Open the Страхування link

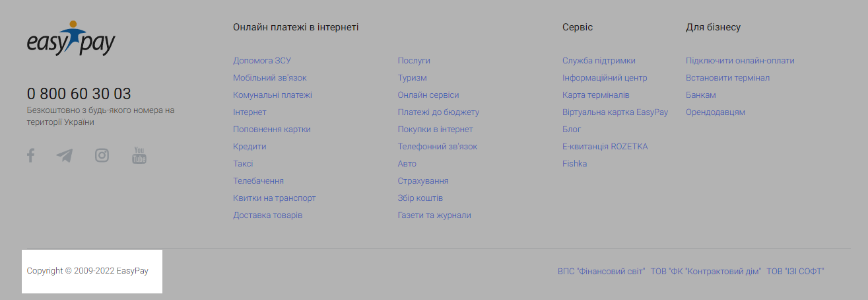point(423,180)
